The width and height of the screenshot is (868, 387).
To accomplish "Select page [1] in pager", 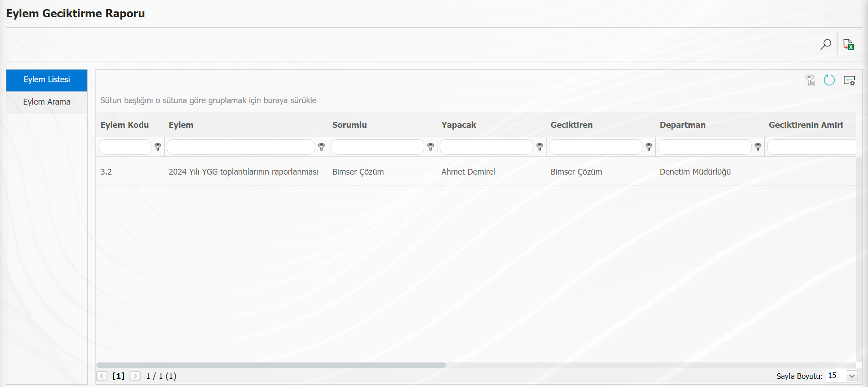I will [118, 376].
